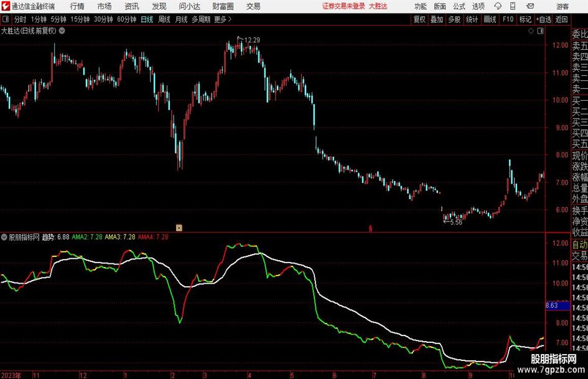Switch to the 周线 weekly tab
The image size is (588, 379).
coord(164,19)
